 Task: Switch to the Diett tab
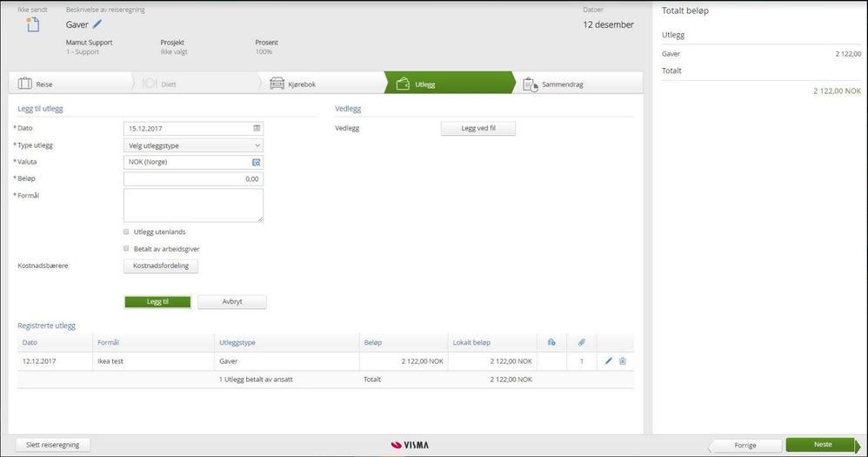(196, 84)
